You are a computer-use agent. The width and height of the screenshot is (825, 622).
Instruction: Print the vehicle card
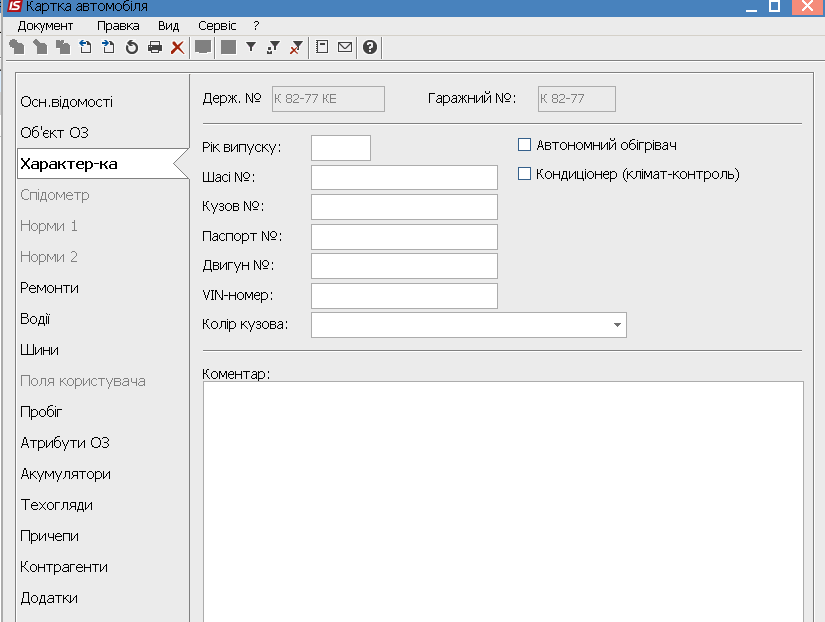pyautogui.click(x=155, y=47)
